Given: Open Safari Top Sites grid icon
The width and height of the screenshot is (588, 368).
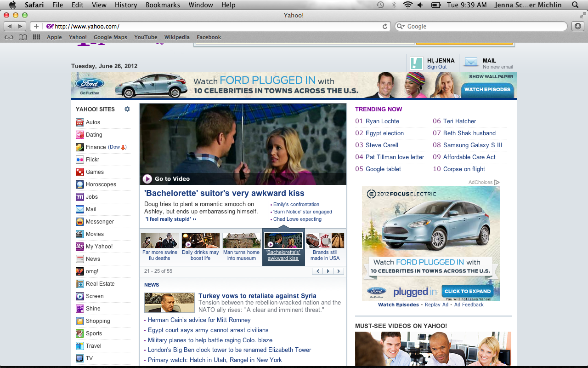Looking at the screenshot, I should tap(36, 37).
